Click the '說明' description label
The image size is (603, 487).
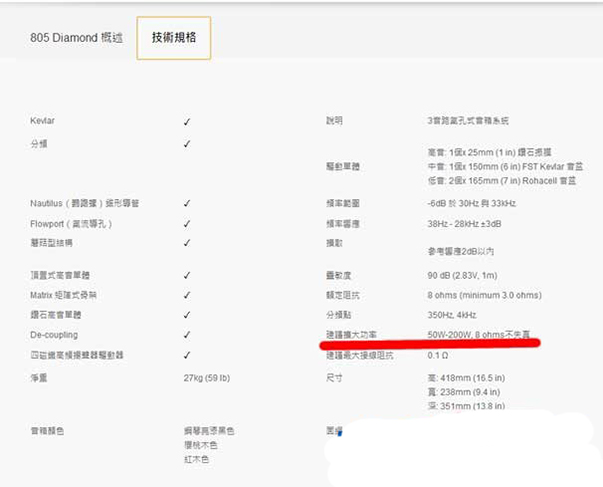click(334, 121)
